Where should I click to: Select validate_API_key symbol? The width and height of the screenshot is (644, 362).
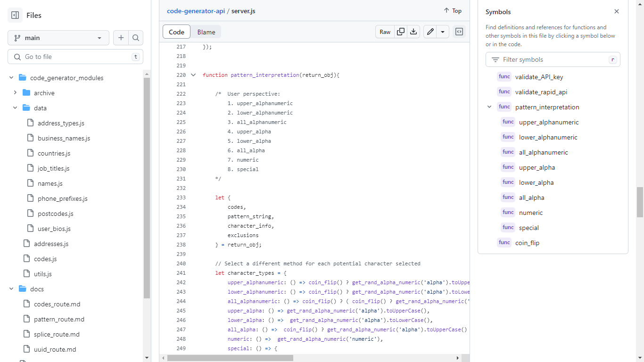[539, 77]
